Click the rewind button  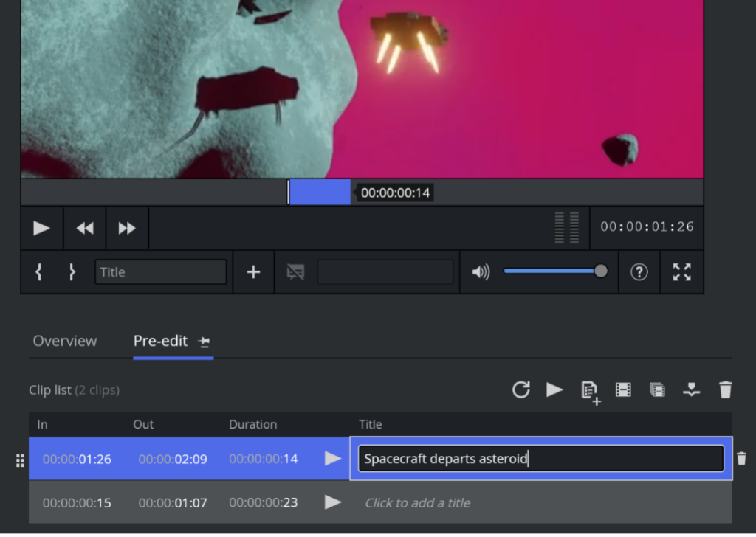coord(85,229)
